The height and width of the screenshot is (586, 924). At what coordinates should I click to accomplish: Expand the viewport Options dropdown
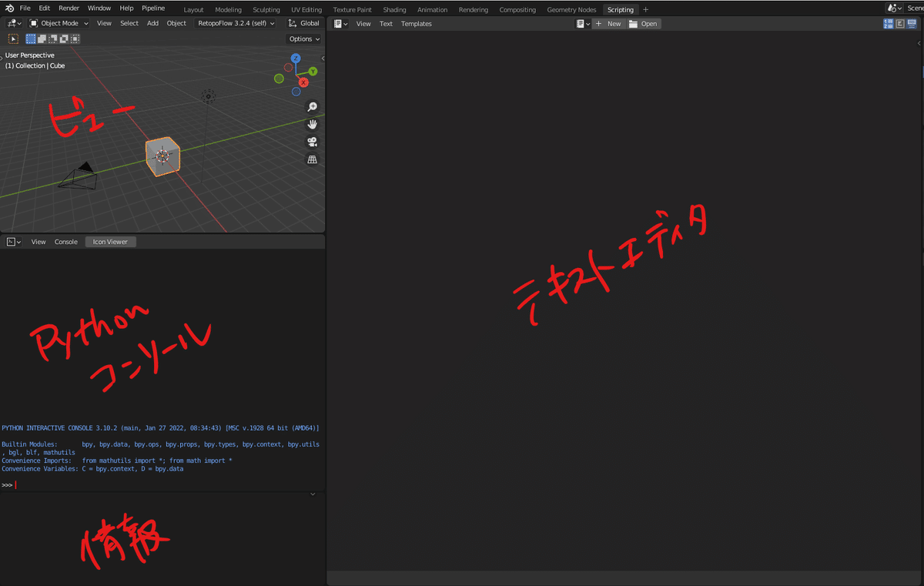[304, 39]
